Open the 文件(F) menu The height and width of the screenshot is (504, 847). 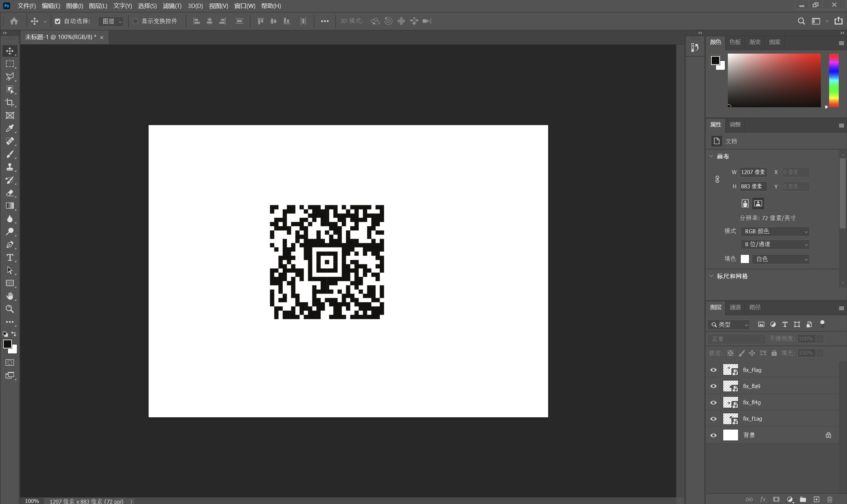26,6
